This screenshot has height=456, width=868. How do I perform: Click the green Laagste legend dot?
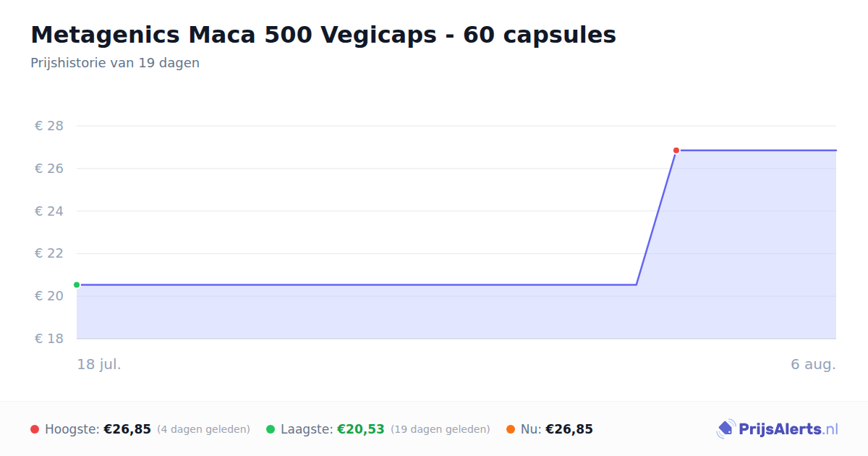271,429
